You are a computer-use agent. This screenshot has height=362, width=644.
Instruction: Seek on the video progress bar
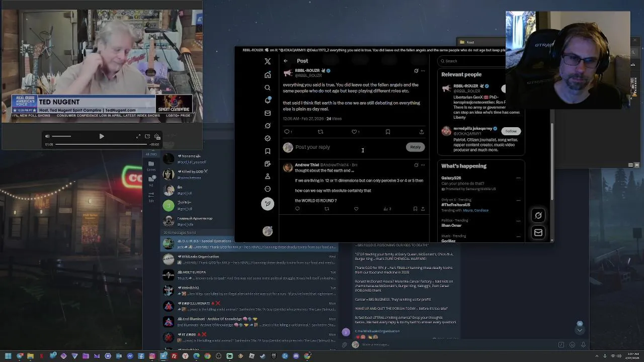tap(102, 144)
